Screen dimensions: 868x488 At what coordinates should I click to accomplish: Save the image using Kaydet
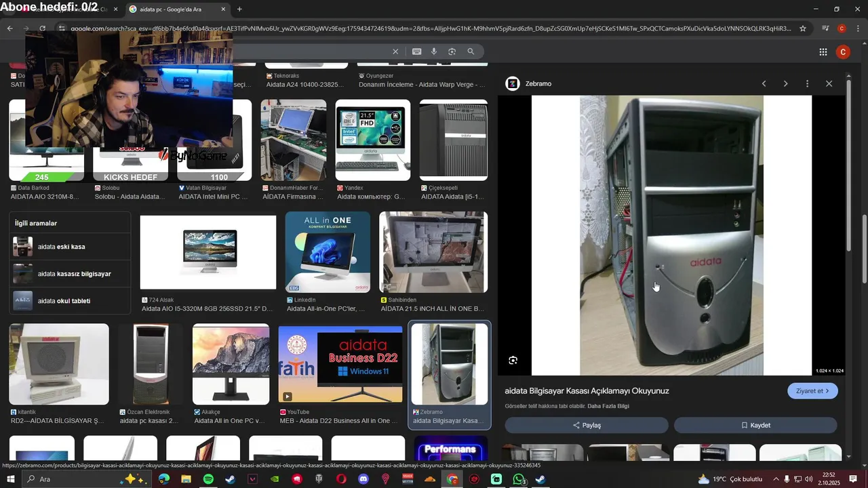click(755, 426)
